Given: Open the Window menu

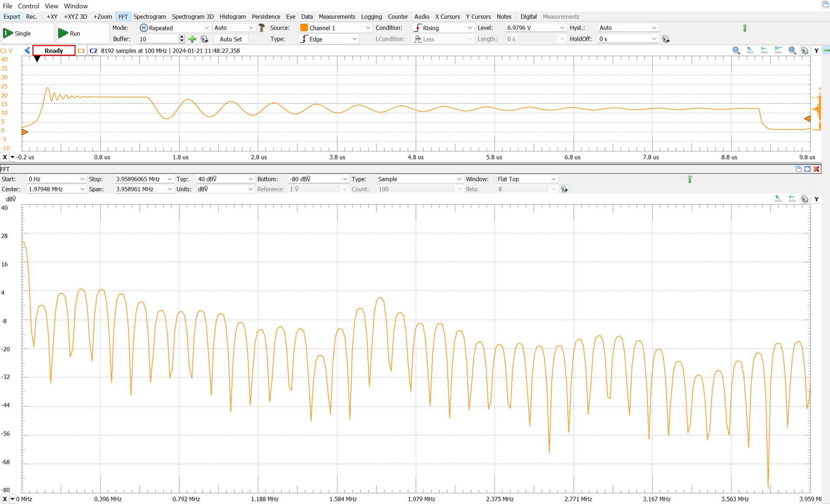Looking at the screenshot, I should click(76, 6).
